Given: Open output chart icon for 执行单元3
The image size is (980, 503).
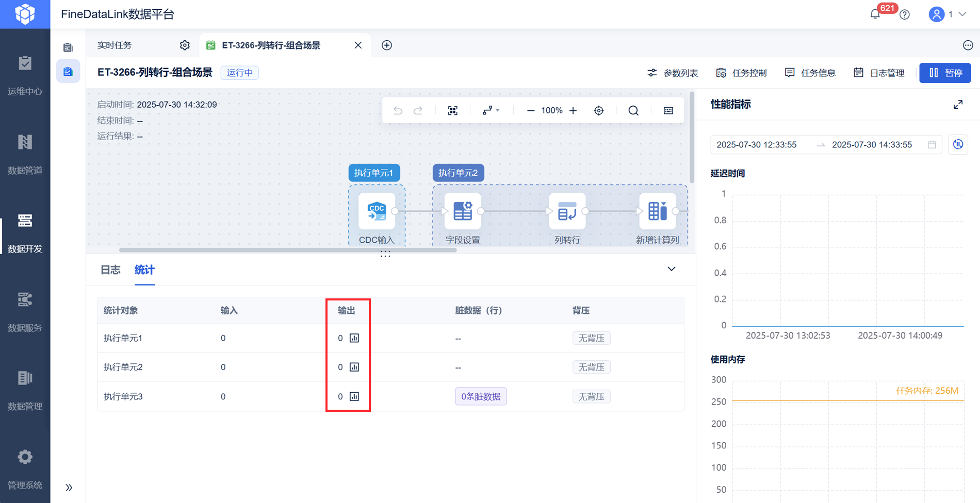Looking at the screenshot, I should (x=354, y=396).
